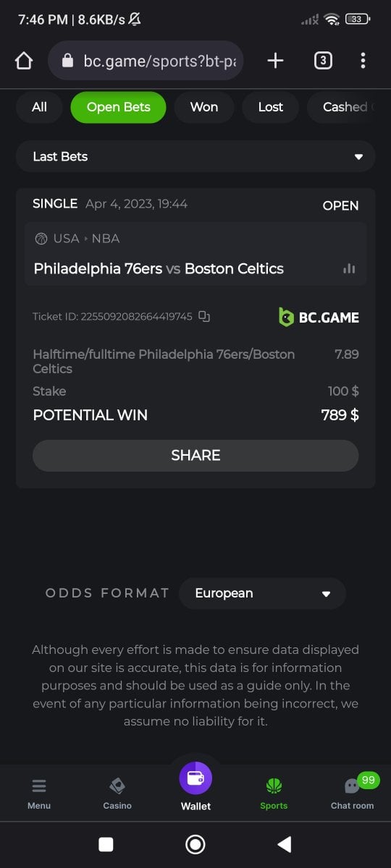Switch to the Lost bets filter
The height and width of the screenshot is (868, 391).
[x=270, y=107]
